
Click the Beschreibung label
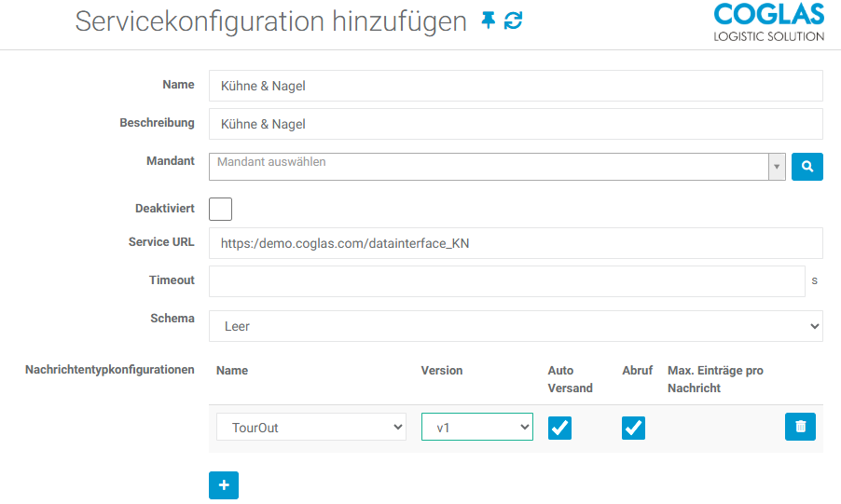(158, 123)
